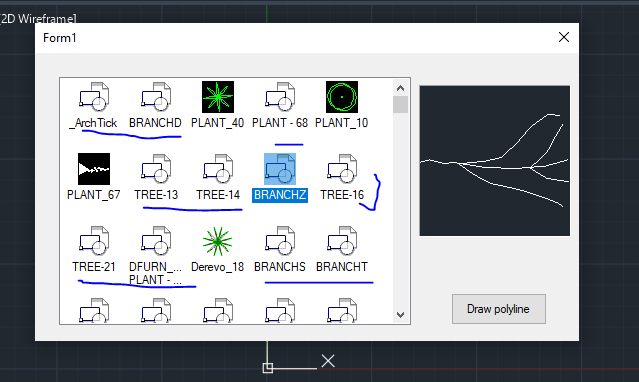Select the PLANT - 68 block icon
The image size is (639, 382).
click(x=280, y=97)
